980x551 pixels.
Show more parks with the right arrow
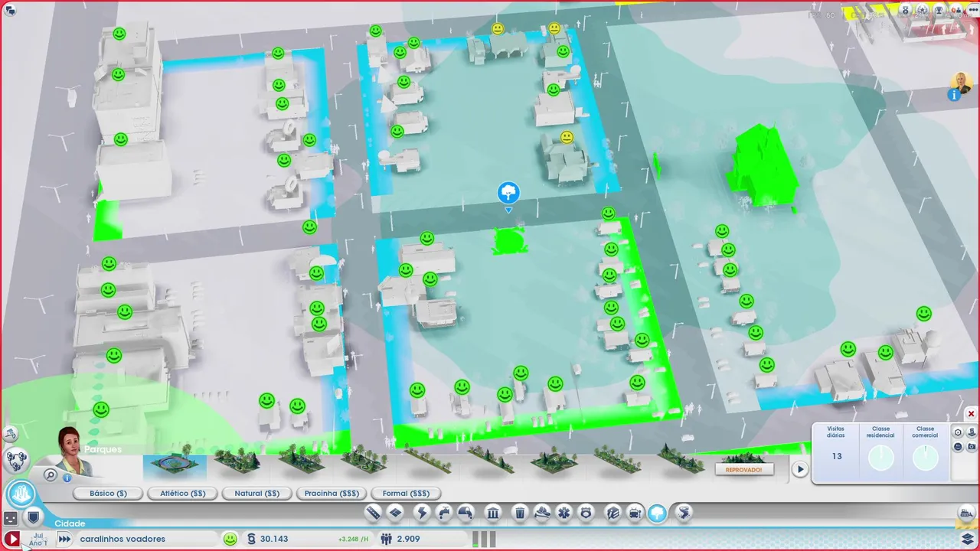800,469
